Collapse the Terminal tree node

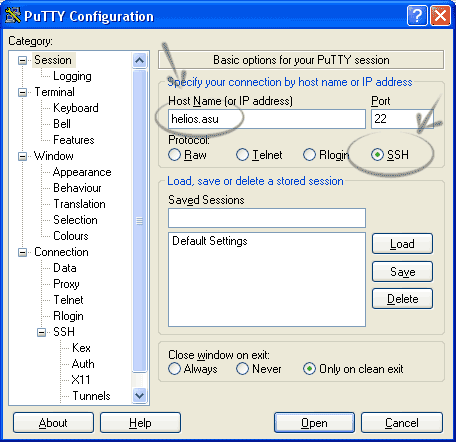[22, 92]
